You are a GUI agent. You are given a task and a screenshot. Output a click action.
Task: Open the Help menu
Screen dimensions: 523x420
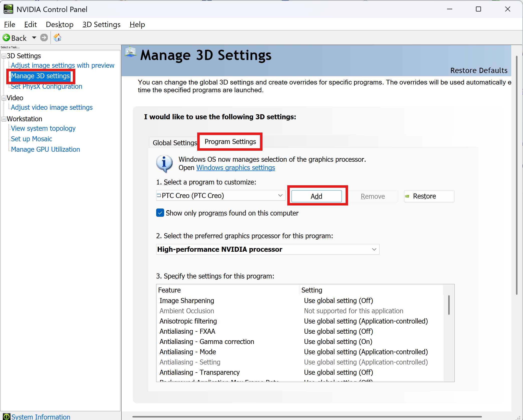tap(137, 24)
